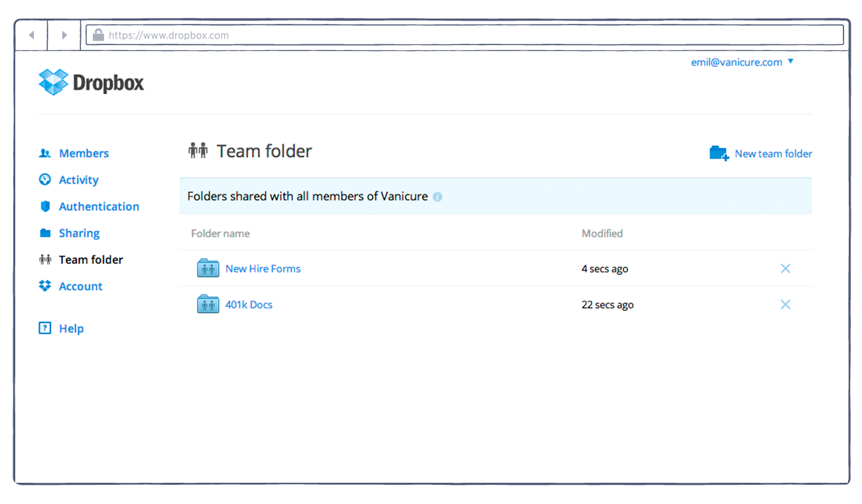The image size is (862, 504).
Task: Open the Account page
Action: click(81, 286)
